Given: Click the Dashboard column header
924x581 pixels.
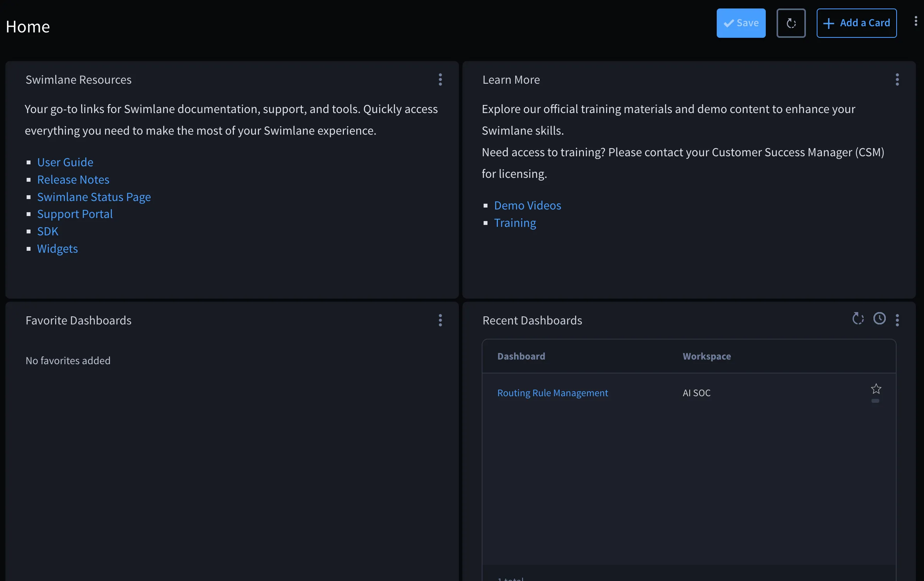Looking at the screenshot, I should point(521,356).
